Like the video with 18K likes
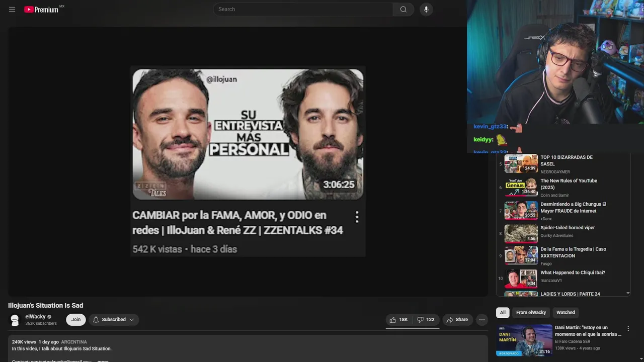 pos(398,320)
